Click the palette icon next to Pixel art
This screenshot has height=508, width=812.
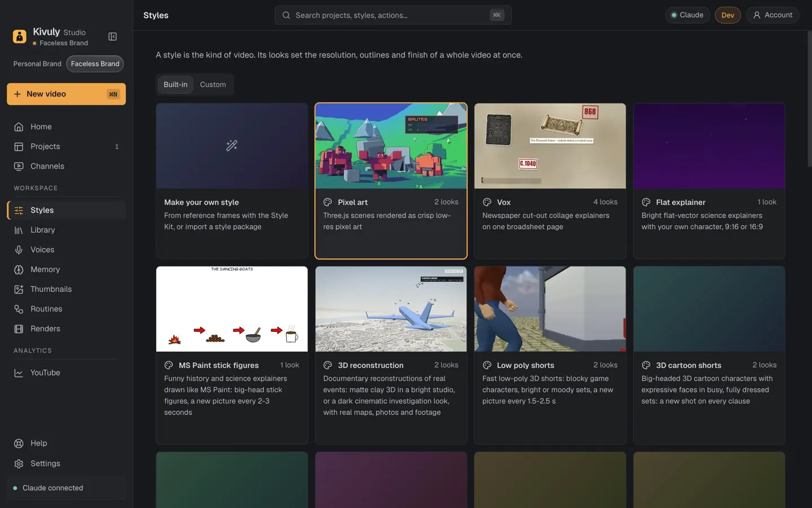(328, 202)
